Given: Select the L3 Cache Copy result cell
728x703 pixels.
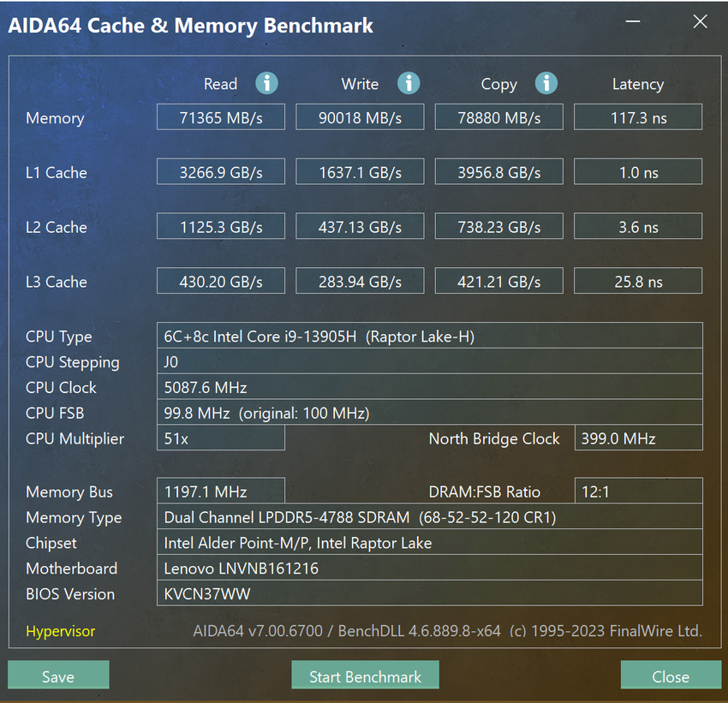Looking at the screenshot, I should point(498,281).
